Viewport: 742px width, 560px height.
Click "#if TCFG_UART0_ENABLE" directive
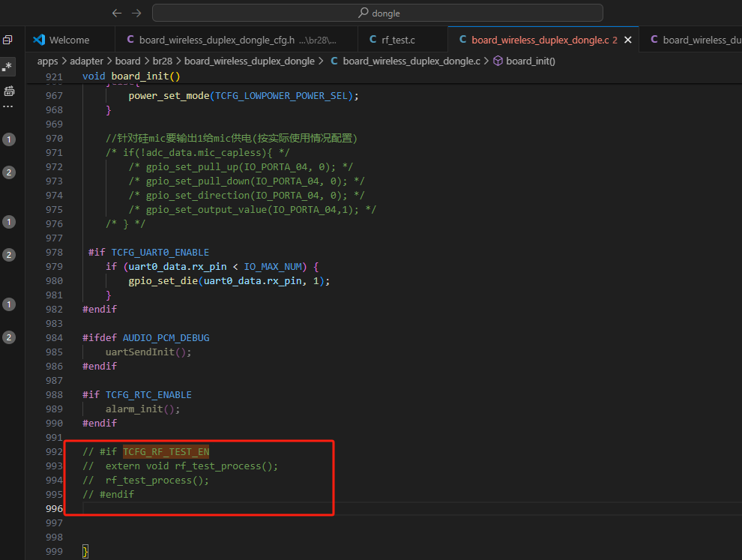(x=148, y=253)
